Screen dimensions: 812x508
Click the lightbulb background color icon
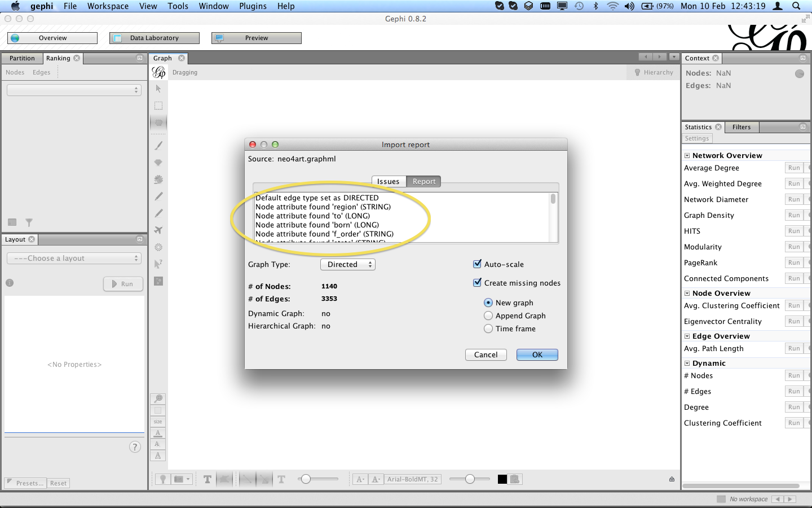[163, 479]
